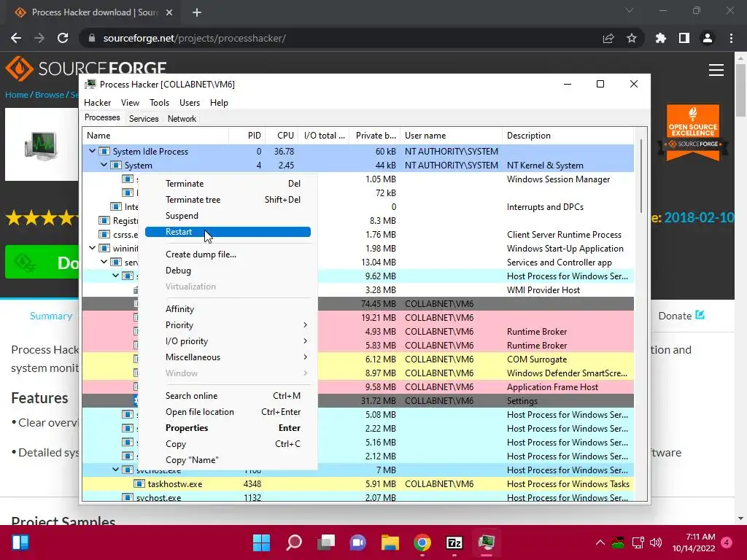Choose Suspend in the context menu
Screen dimensions: 747x560
228,216
